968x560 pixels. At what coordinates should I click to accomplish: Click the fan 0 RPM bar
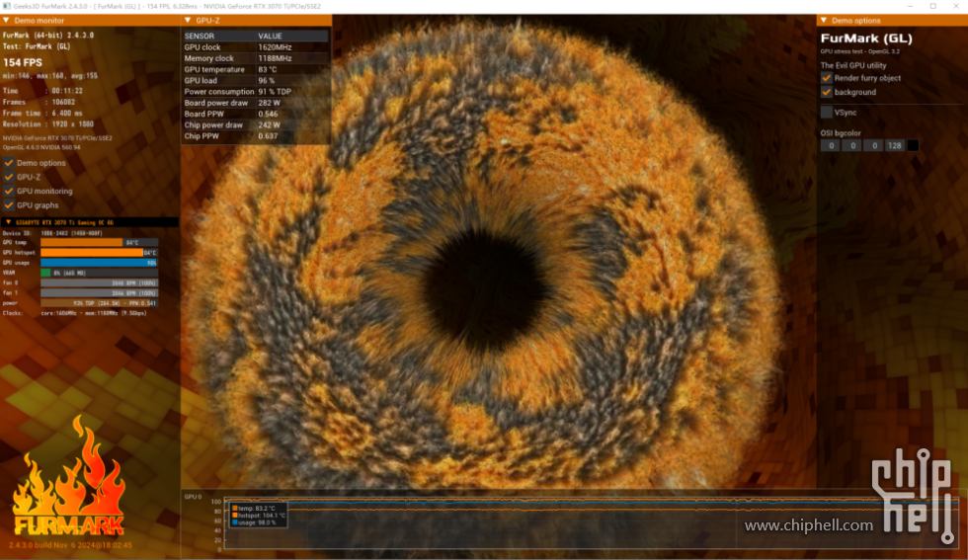point(100,282)
